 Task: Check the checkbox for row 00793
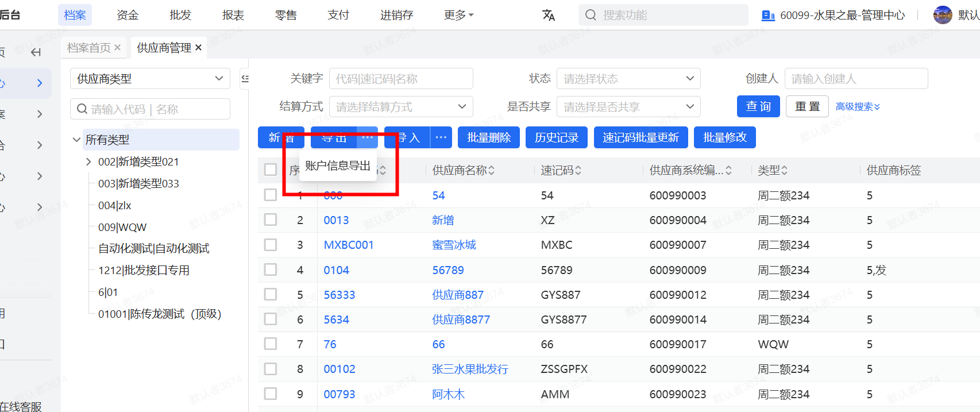point(271,394)
